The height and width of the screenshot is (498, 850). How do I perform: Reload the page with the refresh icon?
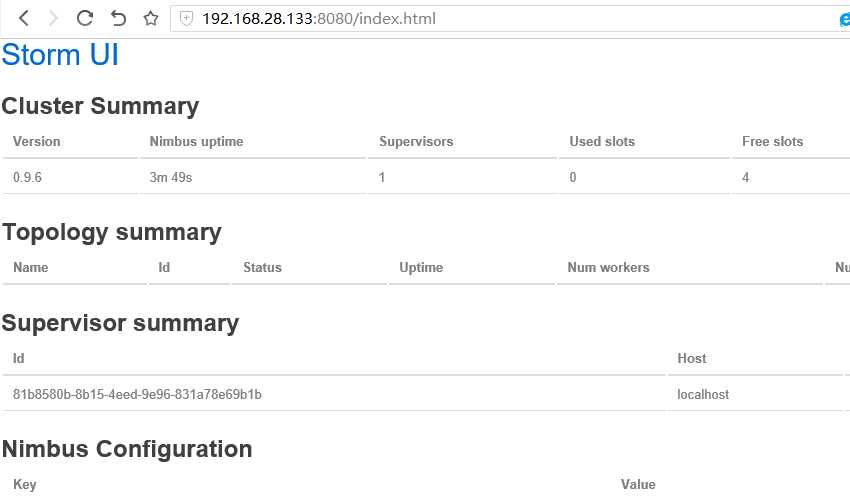(85, 18)
